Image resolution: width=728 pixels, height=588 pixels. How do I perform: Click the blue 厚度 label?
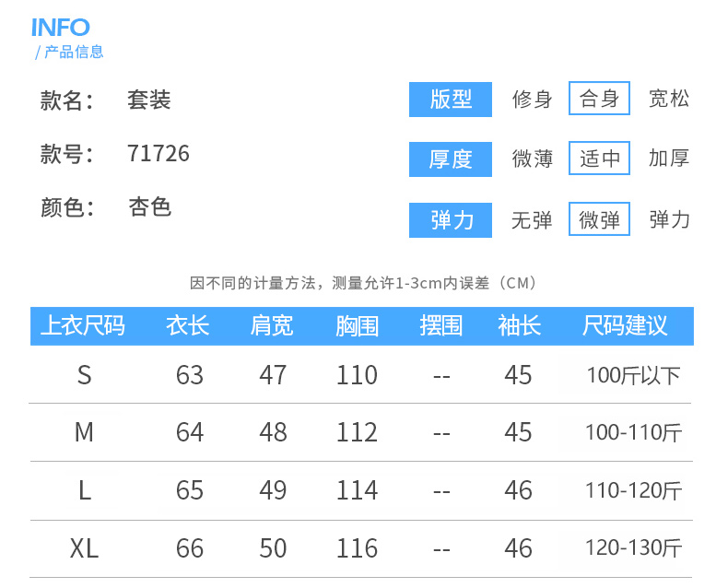pos(451,159)
